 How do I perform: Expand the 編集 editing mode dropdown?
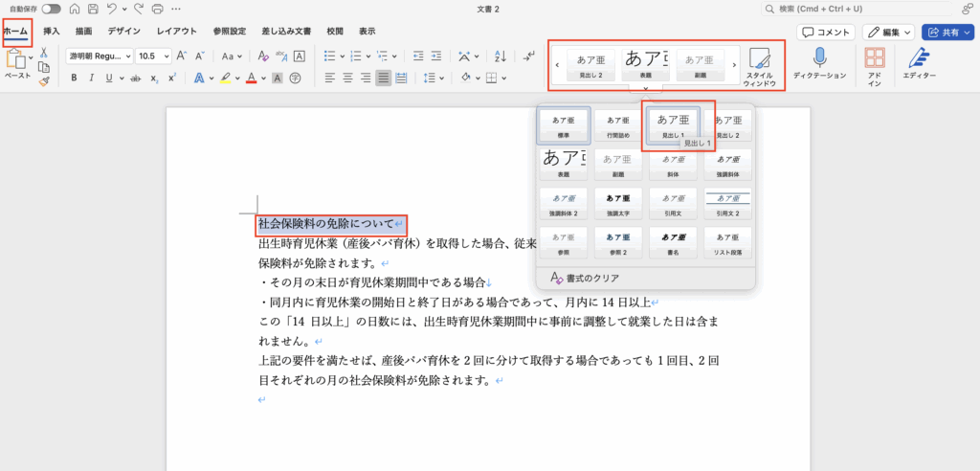pos(907,32)
